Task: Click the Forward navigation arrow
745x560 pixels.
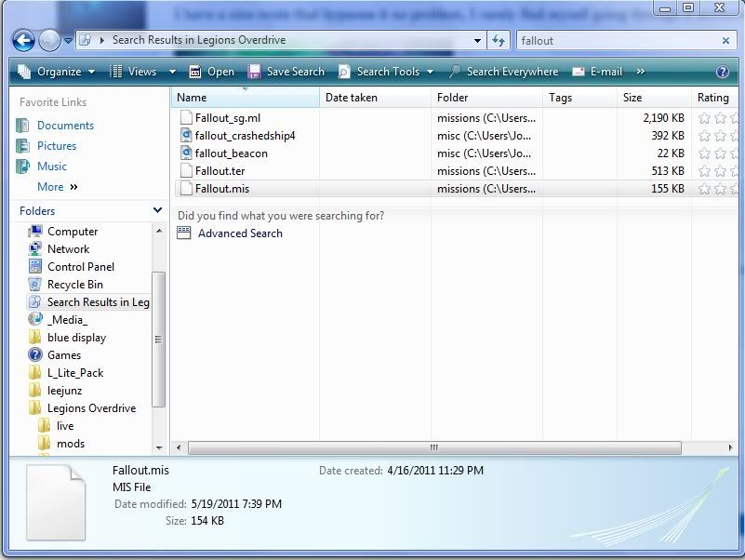Action: click(x=49, y=40)
